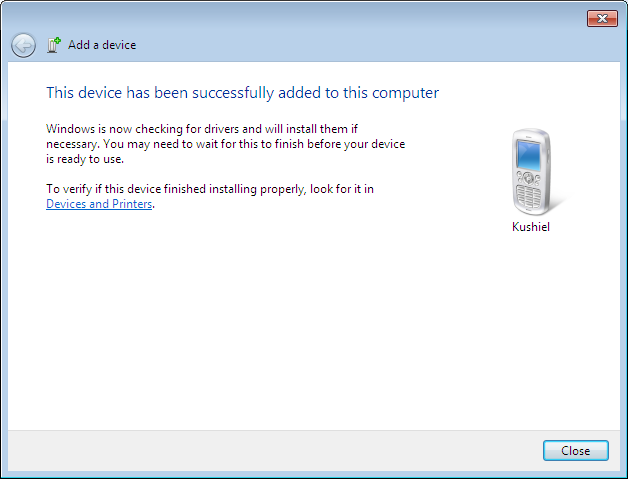
Task: Open the Devices and Printers link
Action: (99, 204)
